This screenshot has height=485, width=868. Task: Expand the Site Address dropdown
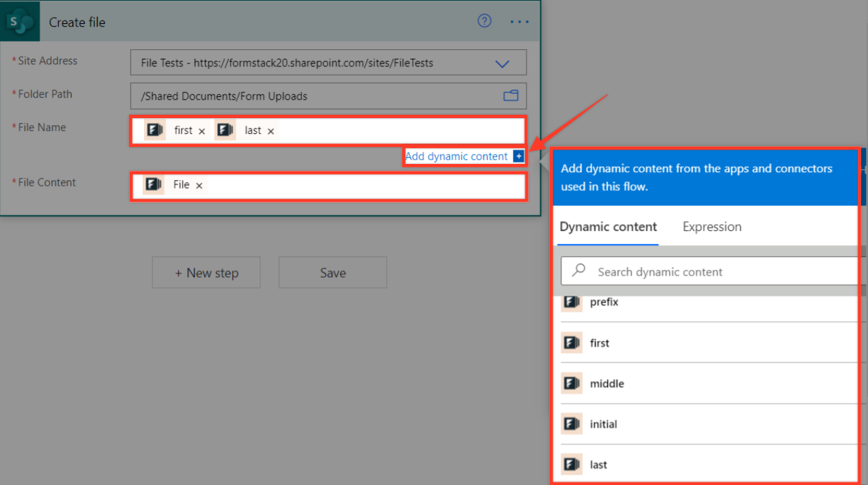502,64
